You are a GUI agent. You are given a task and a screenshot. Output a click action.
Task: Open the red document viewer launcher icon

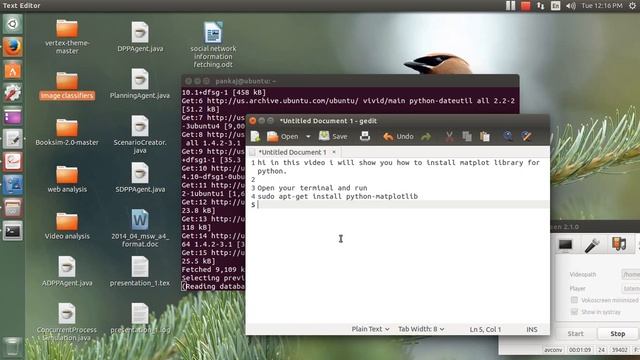click(x=13, y=162)
